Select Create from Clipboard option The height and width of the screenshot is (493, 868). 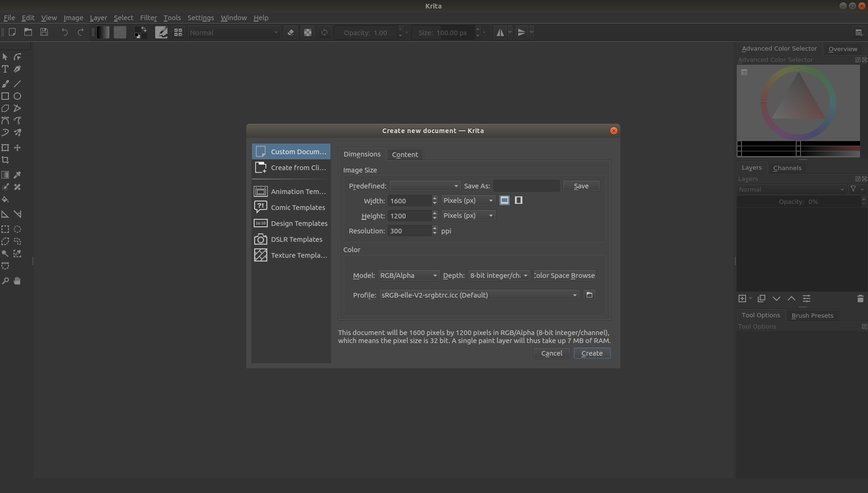[x=291, y=168]
